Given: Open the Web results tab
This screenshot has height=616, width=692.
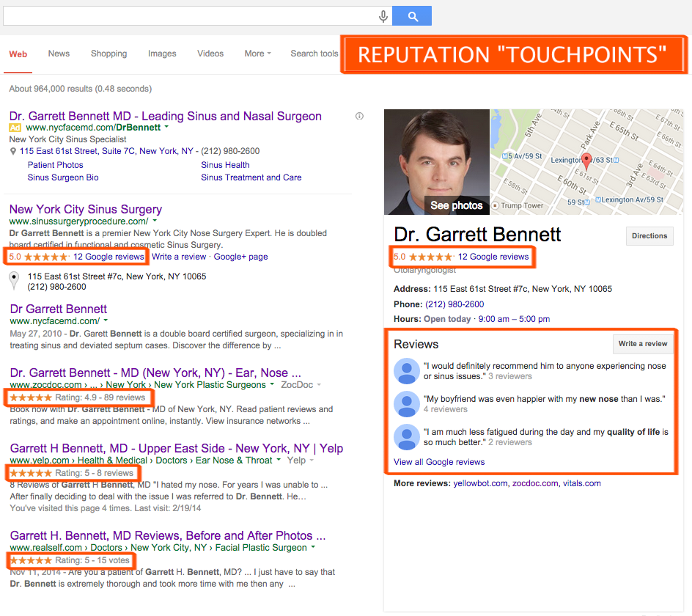Looking at the screenshot, I should [x=18, y=54].
